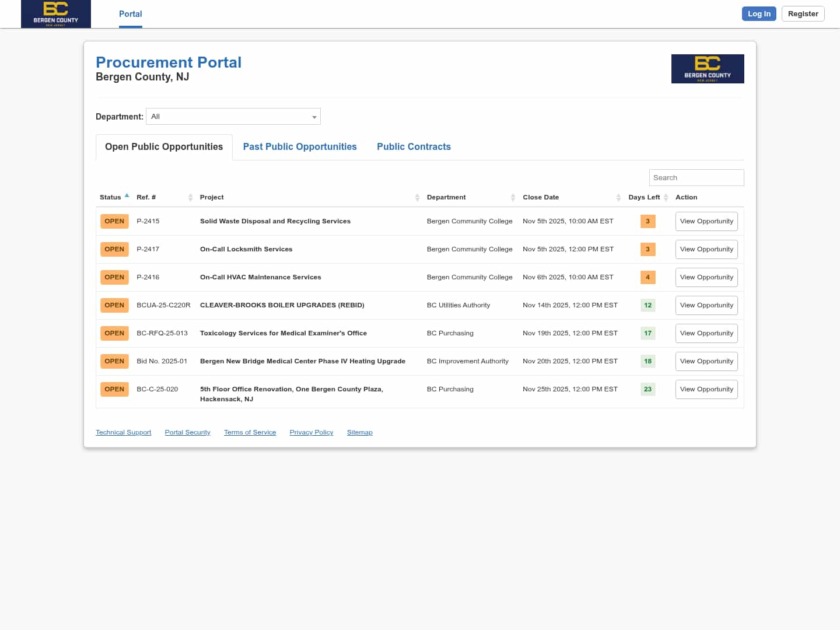
Task: Sort table by Status column arrow
Action: point(127,196)
